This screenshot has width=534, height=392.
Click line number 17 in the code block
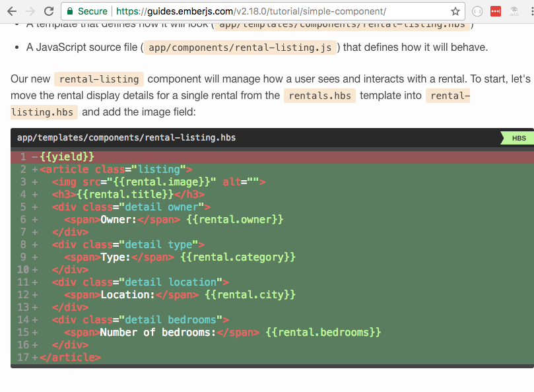22,357
